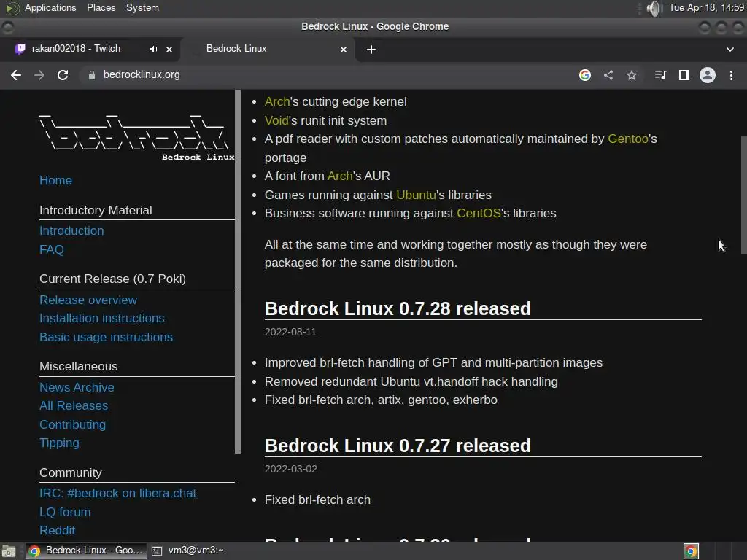Open the Introduction link
This screenshot has width=747, height=560.
[x=71, y=231]
